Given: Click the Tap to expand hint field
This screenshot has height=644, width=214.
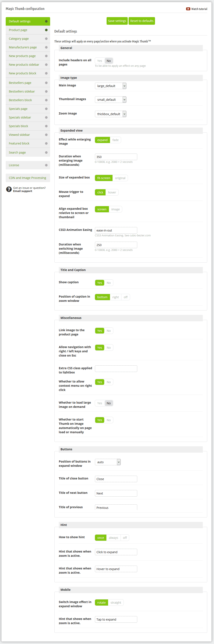Looking at the screenshot, I should [116, 619].
